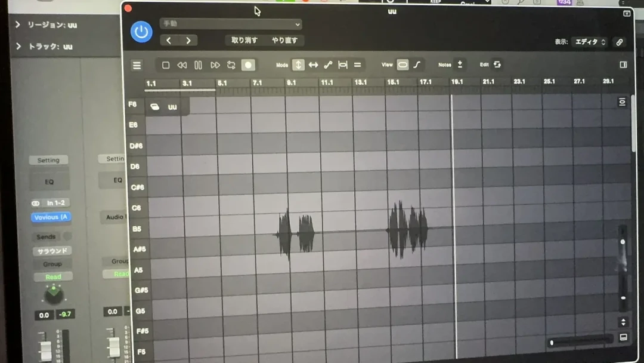Image resolution: width=644 pixels, height=363 pixels.
Task: Click the round send knob next to Sends
Action: tap(67, 236)
